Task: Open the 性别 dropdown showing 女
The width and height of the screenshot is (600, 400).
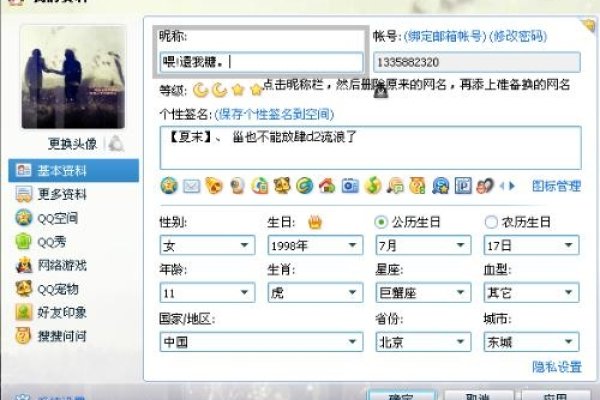Action: point(207,245)
